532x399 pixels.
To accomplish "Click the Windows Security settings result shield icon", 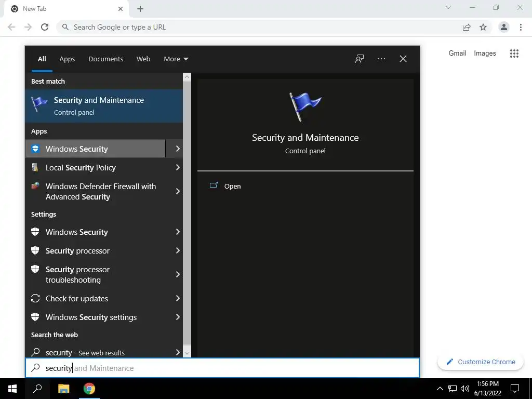I will tap(35, 317).
